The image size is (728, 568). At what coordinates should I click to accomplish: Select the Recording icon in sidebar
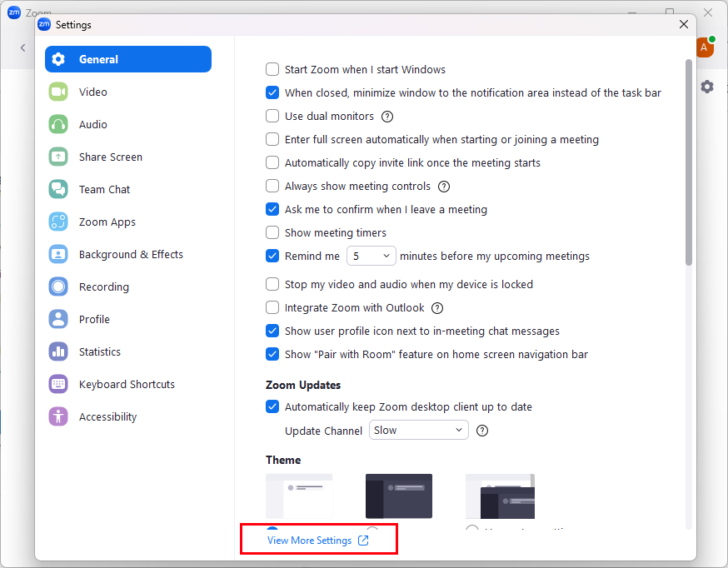[58, 286]
